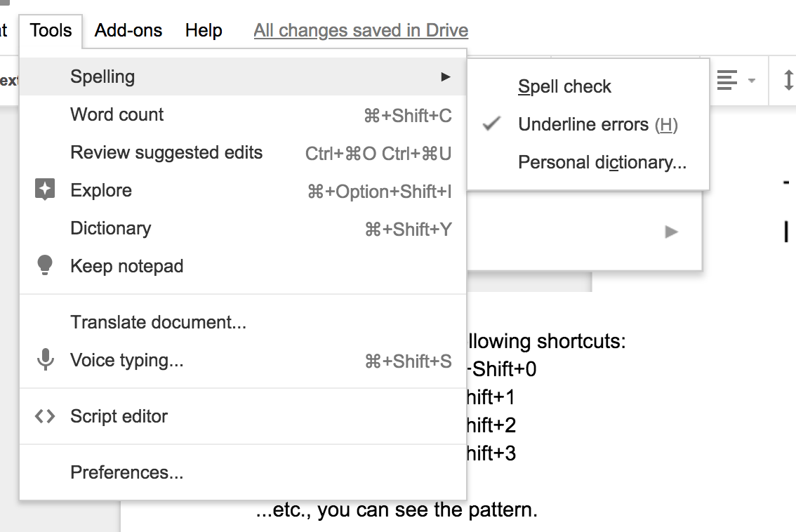This screenshot has height=532, width=796.
Task: Run Spell check from the submenu
Action: (564, 87)
